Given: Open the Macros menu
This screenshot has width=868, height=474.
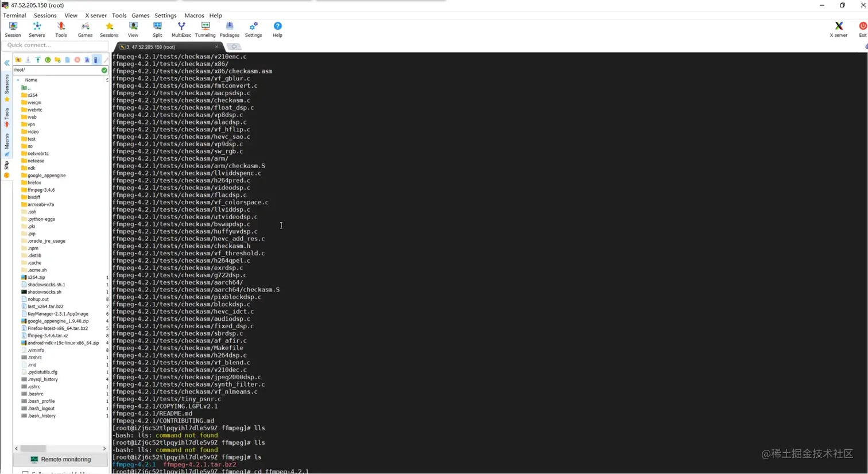Looking at the screenshot, I should click(x=194, y=15).
